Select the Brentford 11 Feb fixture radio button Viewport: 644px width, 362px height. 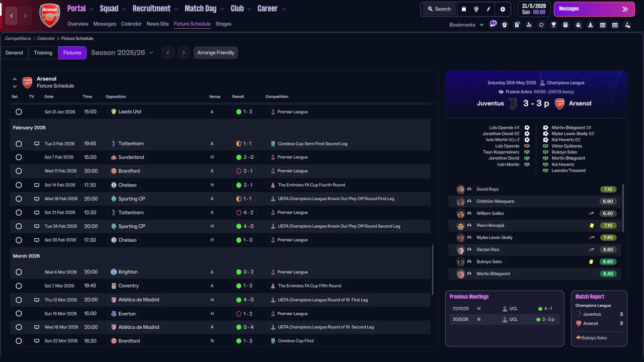[19, 171]
